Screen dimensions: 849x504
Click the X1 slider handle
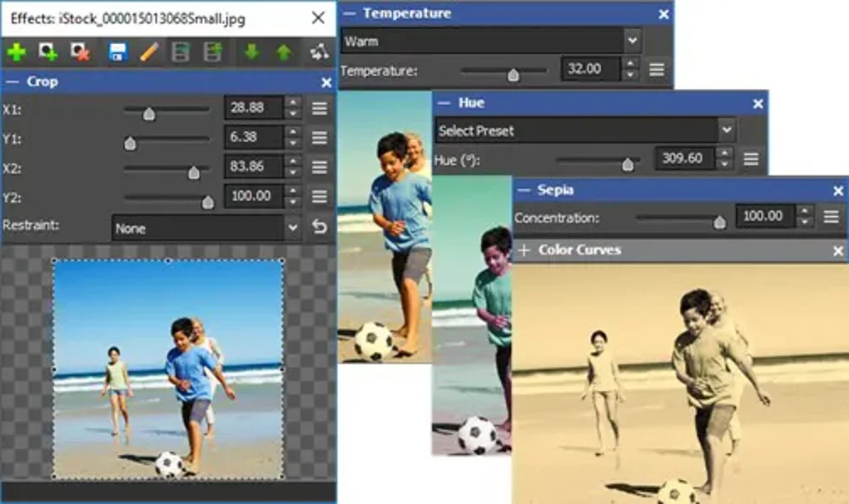point(149,114)
